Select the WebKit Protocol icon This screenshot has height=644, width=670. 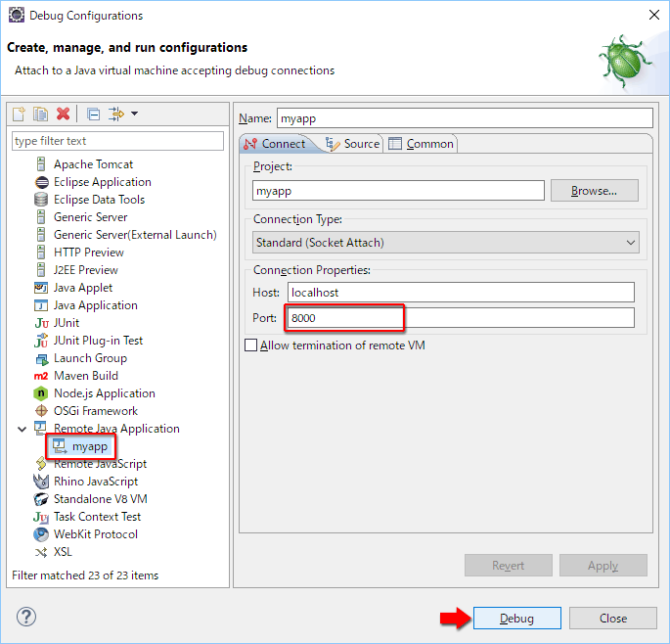pos(41,534)
